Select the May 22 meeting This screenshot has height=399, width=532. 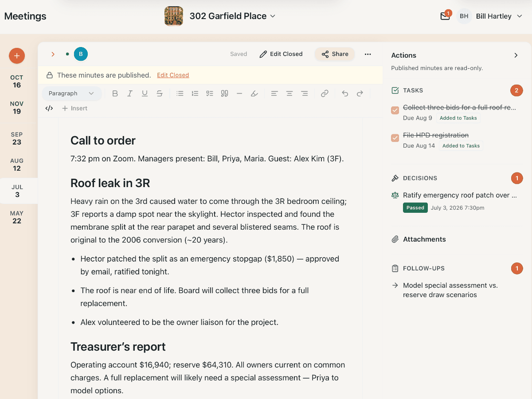click(x=17, y=217)
